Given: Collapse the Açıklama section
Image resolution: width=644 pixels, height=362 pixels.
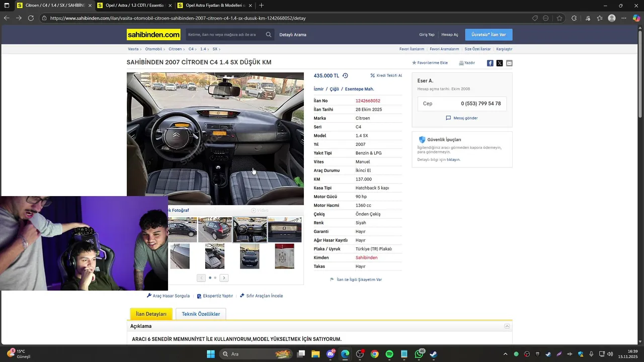Looking at the screenshot, I should (507, 326).
